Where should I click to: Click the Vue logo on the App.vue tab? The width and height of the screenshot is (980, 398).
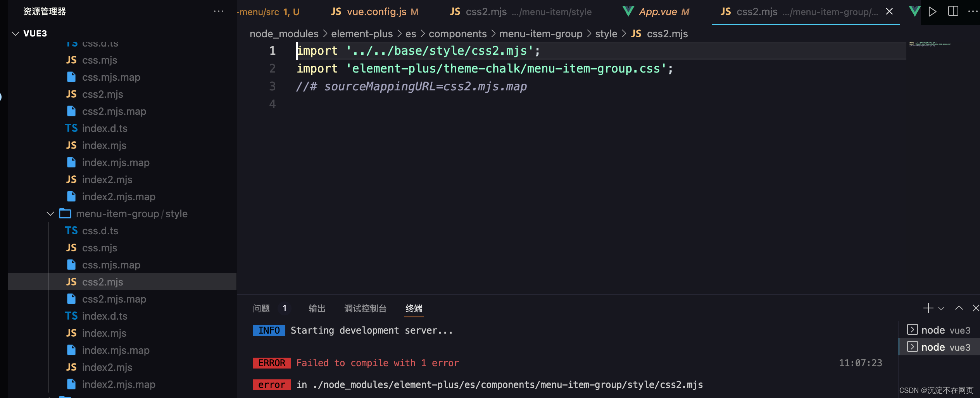click(x=628, y=11)
